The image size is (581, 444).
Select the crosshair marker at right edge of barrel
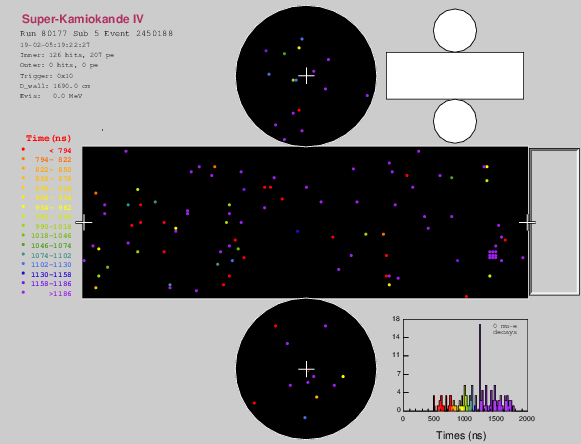pos(527,222)
